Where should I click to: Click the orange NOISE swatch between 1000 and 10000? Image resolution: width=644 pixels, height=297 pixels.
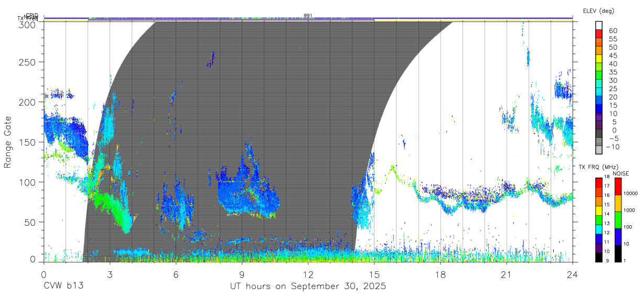[618, 203]
